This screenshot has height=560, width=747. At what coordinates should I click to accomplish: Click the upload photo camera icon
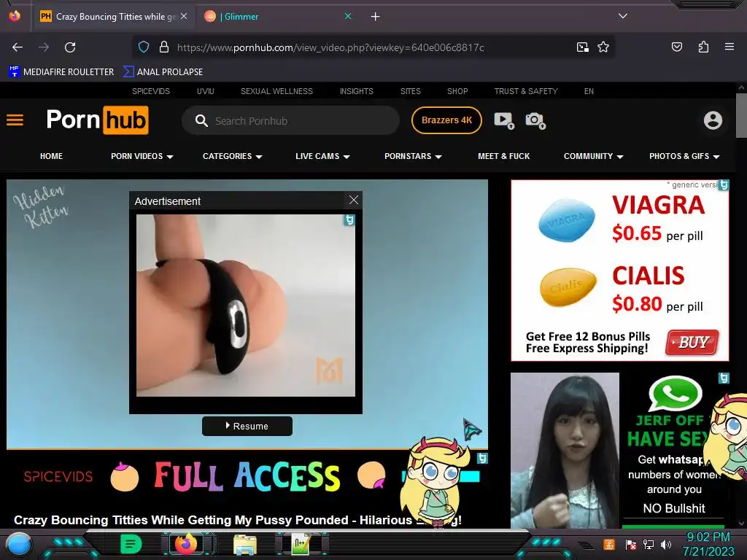(535, 120)
